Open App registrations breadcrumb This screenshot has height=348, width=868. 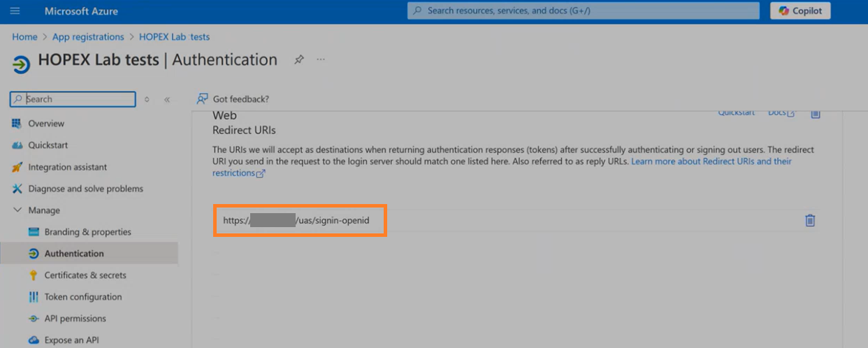pyautogui.click(x=88, y=37)
